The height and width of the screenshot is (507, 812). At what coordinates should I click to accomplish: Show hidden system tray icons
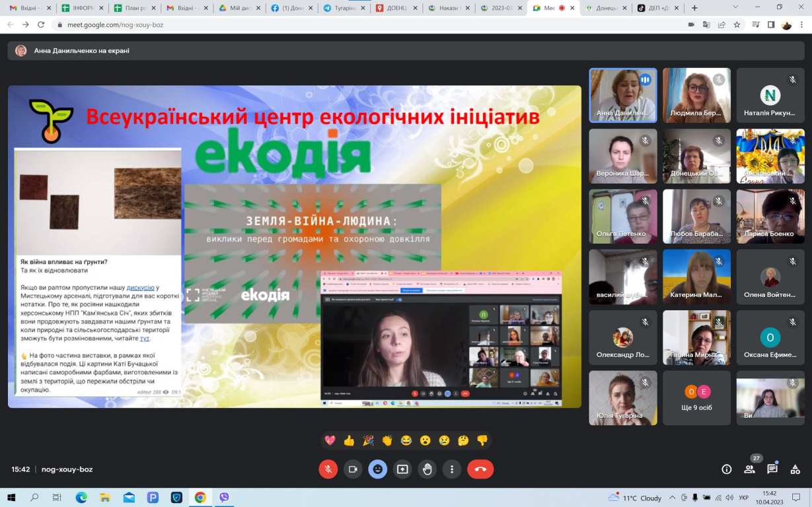click(x=673, y=498)
